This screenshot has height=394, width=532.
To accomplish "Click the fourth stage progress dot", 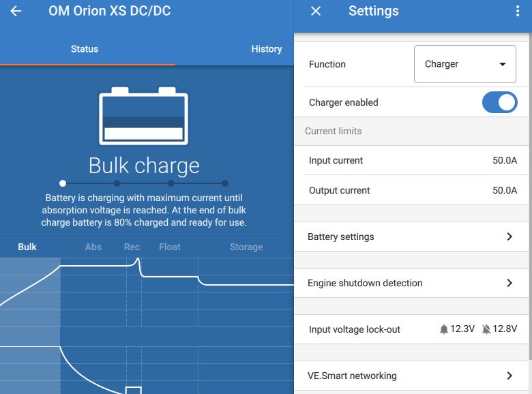I will (x=225, y=183).
